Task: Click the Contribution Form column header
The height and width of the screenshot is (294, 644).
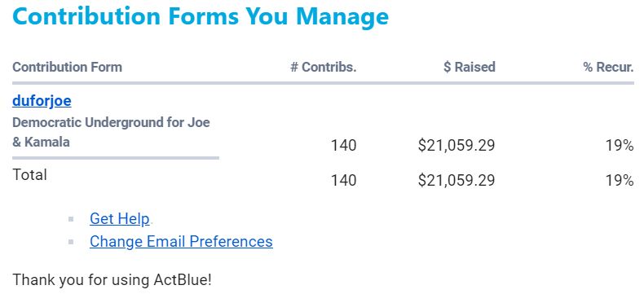Action: click(68, 67)
